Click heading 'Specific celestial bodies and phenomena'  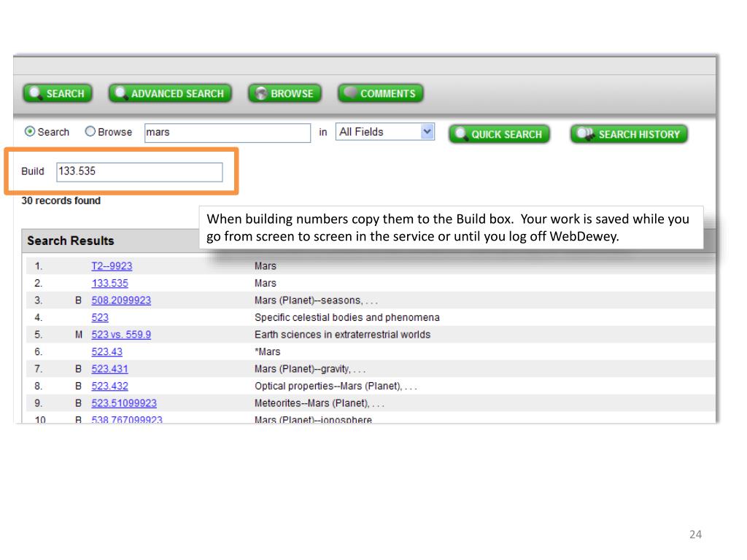(x=347, y=318)
